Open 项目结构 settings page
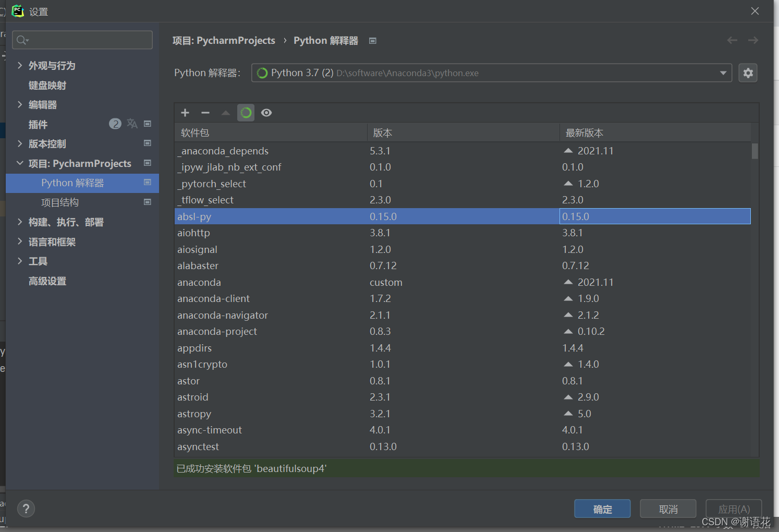The image size is (779, 532). [60, 202]
